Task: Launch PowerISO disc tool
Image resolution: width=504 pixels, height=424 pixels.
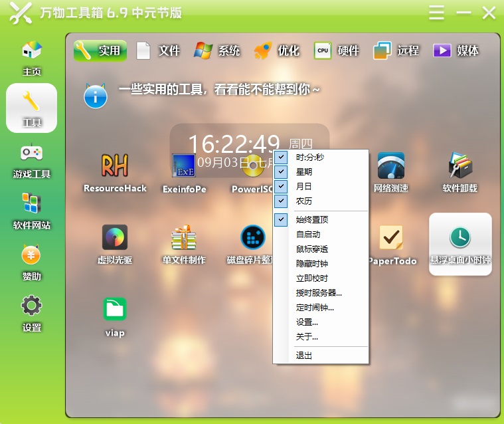Action: pos(252,173)
